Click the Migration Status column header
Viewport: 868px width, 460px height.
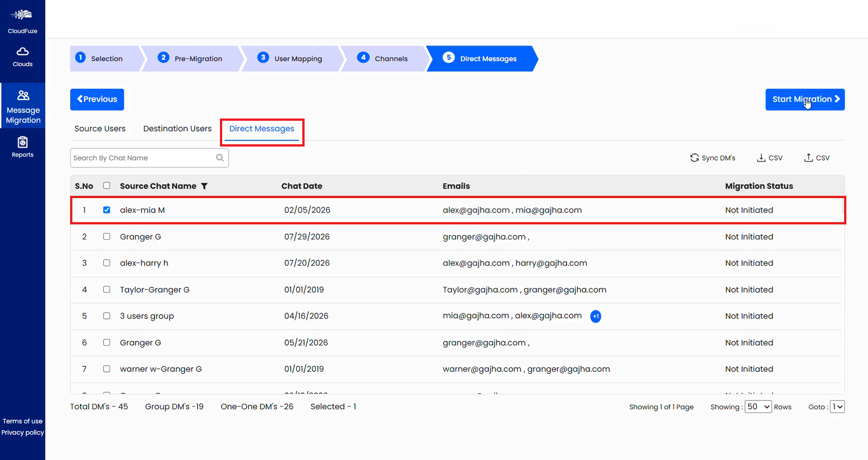tap(759, 186)
